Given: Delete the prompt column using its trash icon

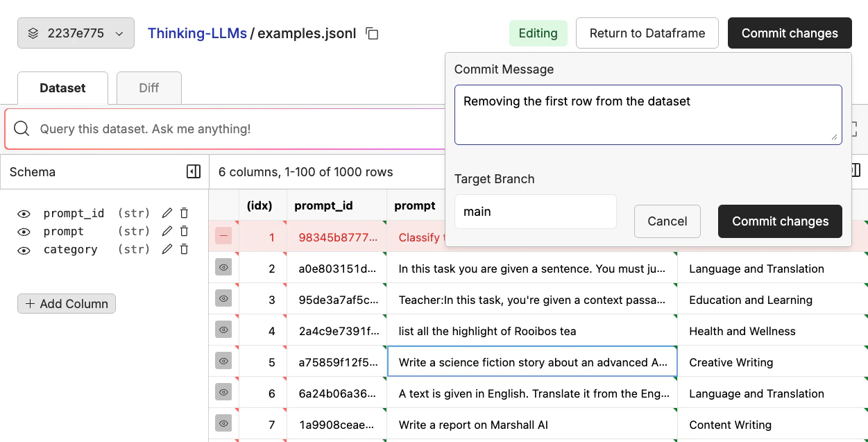Looking at the screenshot, I should 184,230.
